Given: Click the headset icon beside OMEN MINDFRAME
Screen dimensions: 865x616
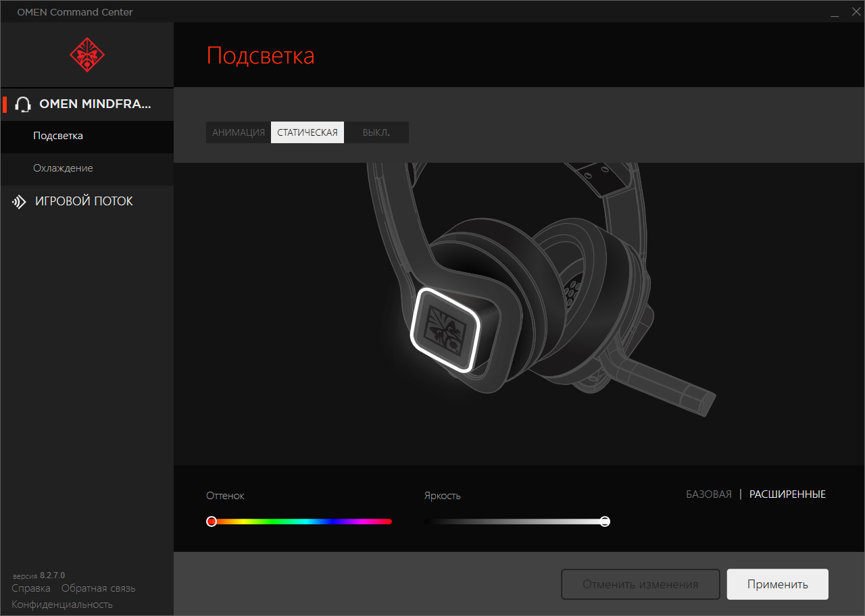Looking at the screenshot, I should [23, 104].
